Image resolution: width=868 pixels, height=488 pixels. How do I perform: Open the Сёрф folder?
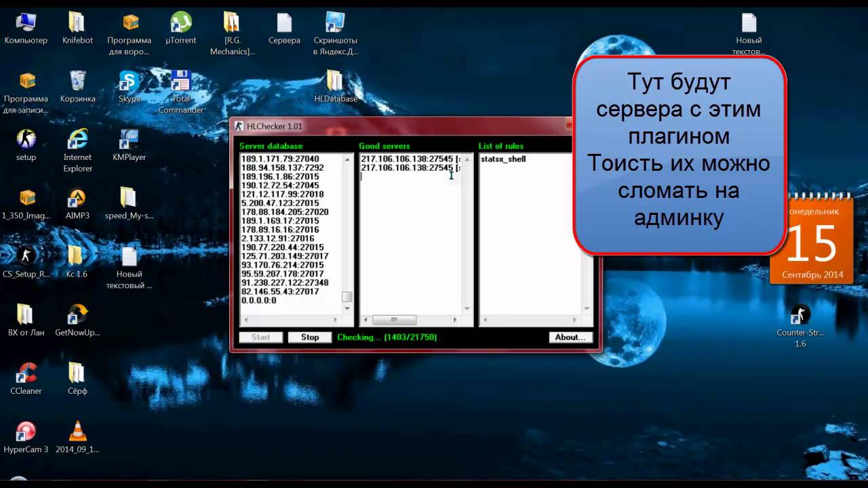(x=77, y=379)
